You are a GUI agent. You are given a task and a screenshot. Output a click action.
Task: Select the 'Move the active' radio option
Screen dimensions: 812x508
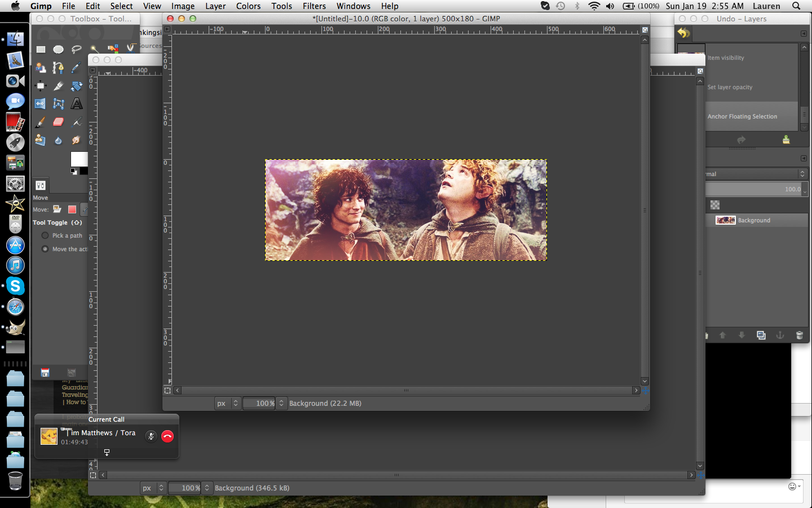point(45,249)
